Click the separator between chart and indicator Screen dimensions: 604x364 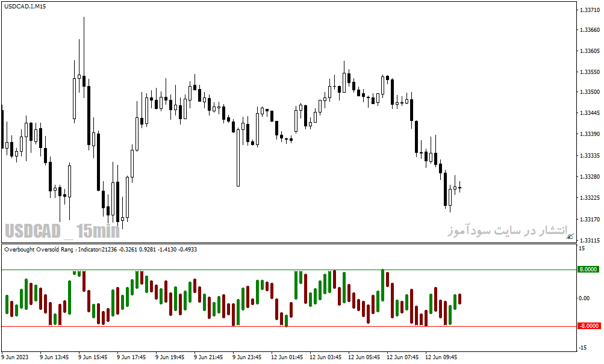point(289,243)
